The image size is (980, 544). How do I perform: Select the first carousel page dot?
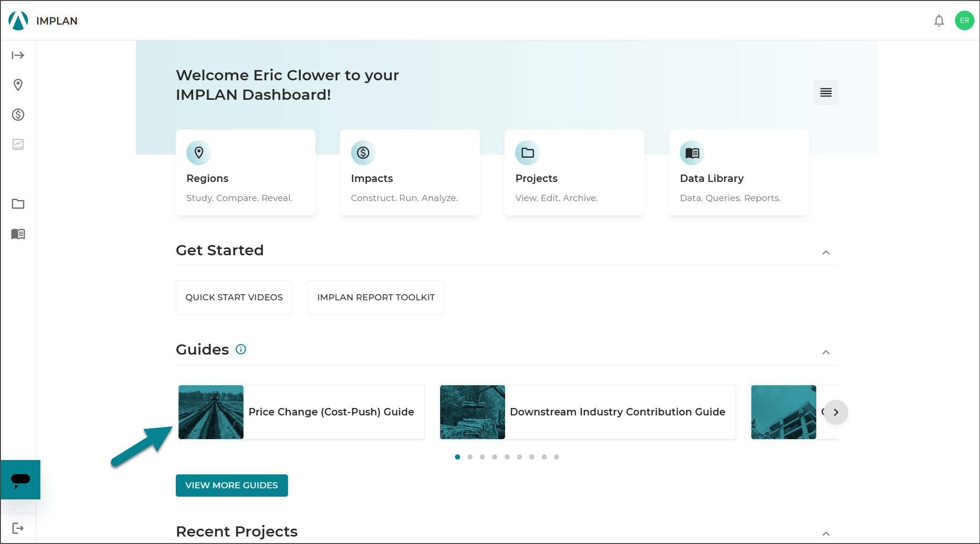click(x=458, y=457)
